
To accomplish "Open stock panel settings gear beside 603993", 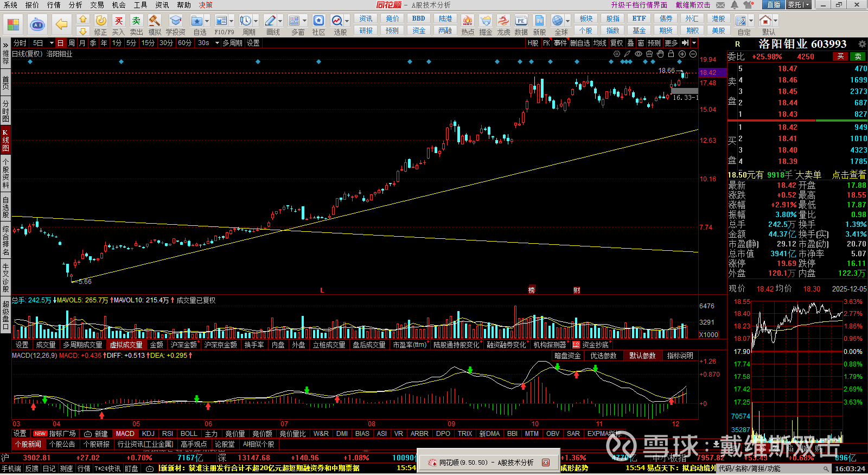I will (862, 44).
